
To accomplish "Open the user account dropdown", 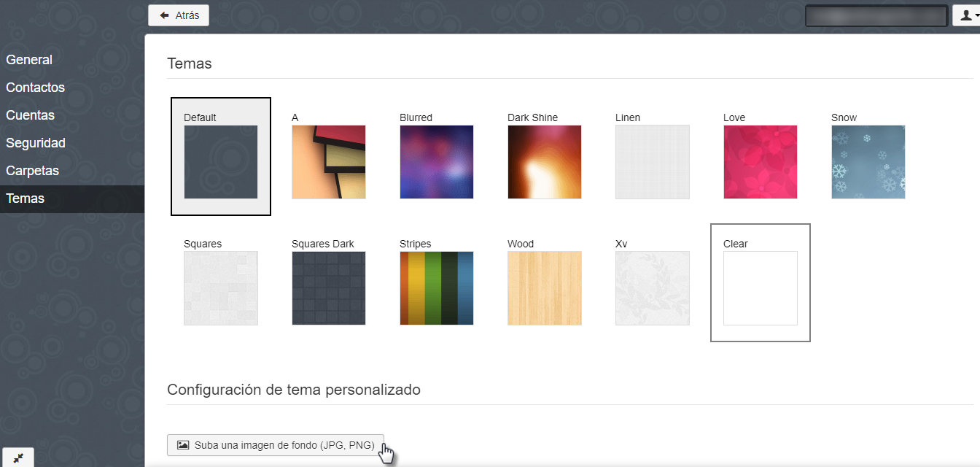I will (967, 15).
